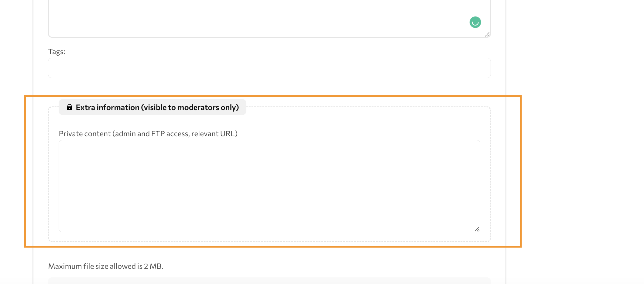Click the words 'relevant URL' in the label

214,134
